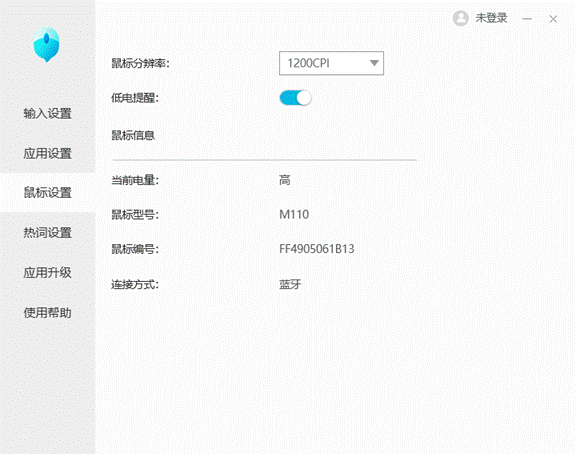
Task: Switch to 应用设置 tab
Action: point(47,153)
